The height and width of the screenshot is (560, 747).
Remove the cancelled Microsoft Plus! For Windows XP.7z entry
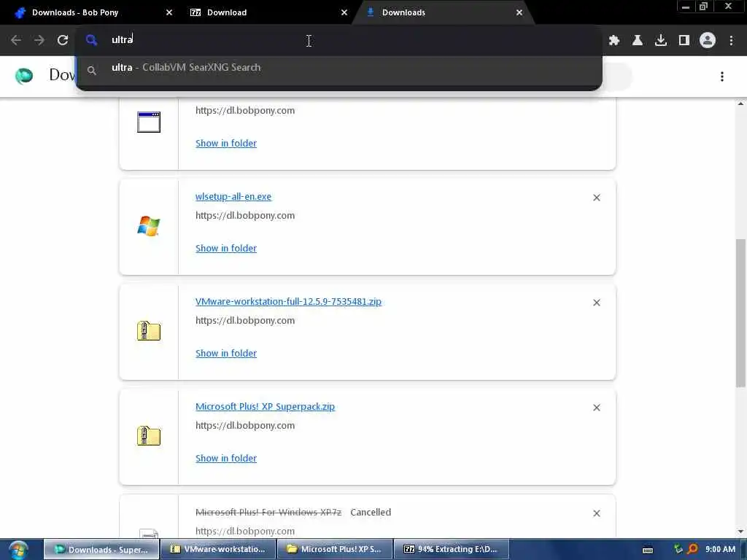(x=597, y=513)
